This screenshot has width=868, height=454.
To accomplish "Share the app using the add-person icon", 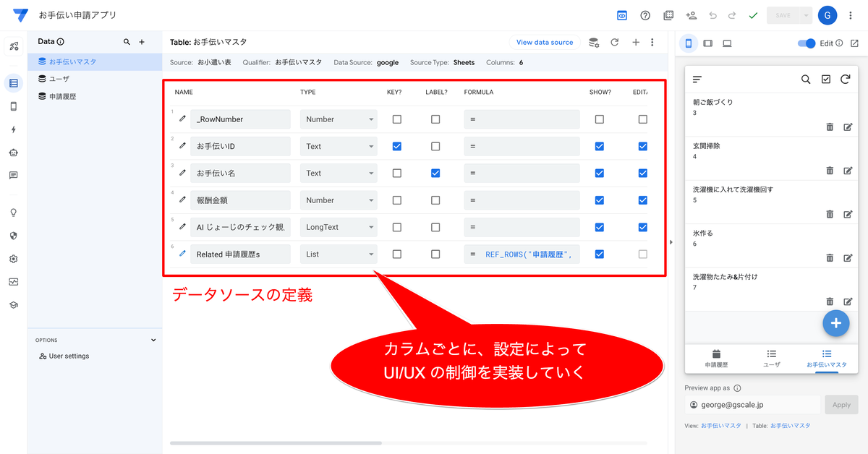I will (x=692, y=14).
